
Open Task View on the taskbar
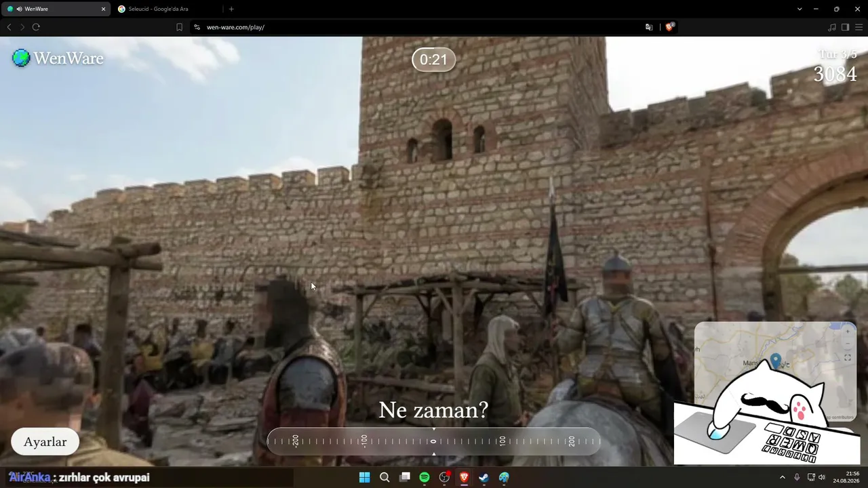405,477
